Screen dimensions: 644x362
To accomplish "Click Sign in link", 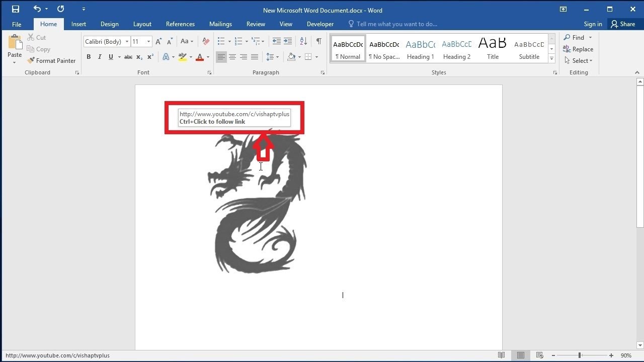I will 593,24.
